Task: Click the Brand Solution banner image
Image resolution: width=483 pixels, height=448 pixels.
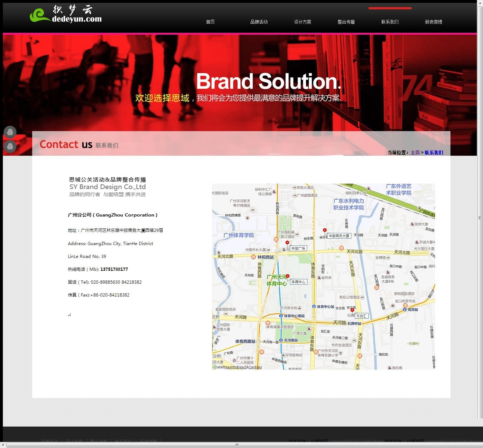Action: click(240, 95)
